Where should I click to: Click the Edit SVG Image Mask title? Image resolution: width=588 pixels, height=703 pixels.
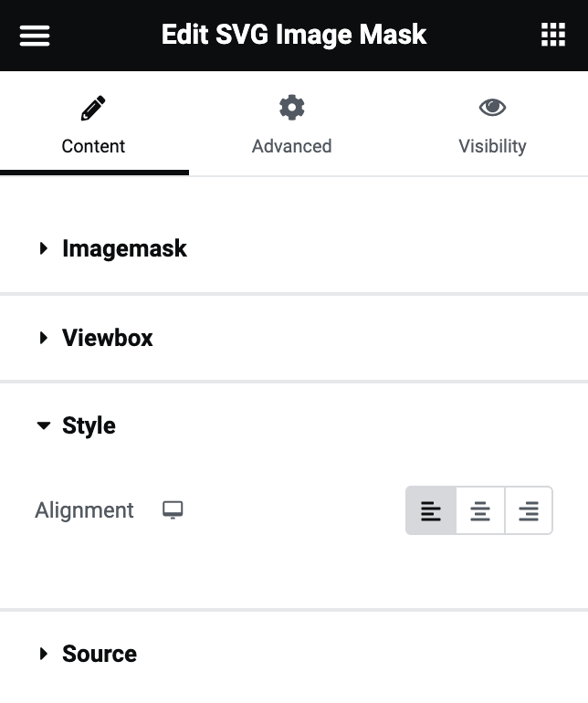click(x=294, y=35)
